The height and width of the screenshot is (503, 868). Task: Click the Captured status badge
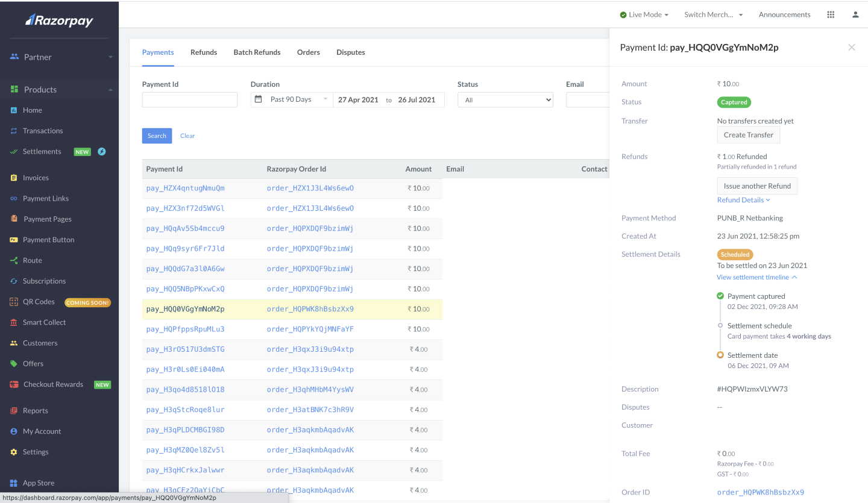pos(734,102)
